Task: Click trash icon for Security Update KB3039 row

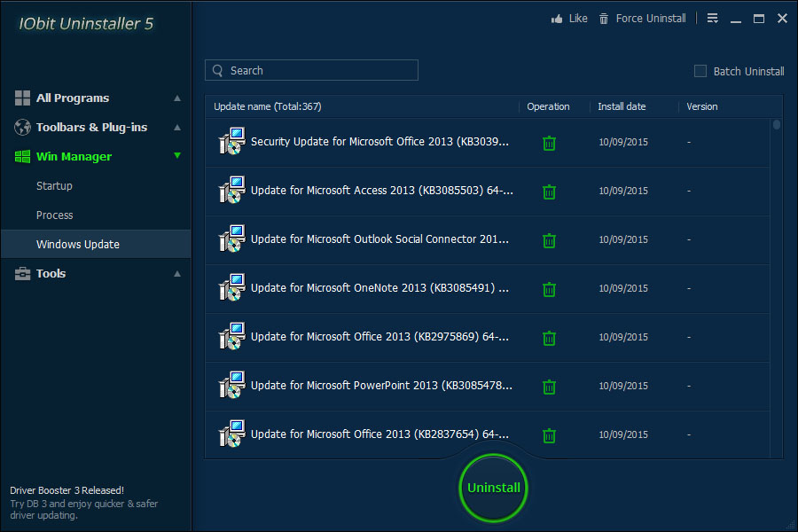Action: coord(549,143)
